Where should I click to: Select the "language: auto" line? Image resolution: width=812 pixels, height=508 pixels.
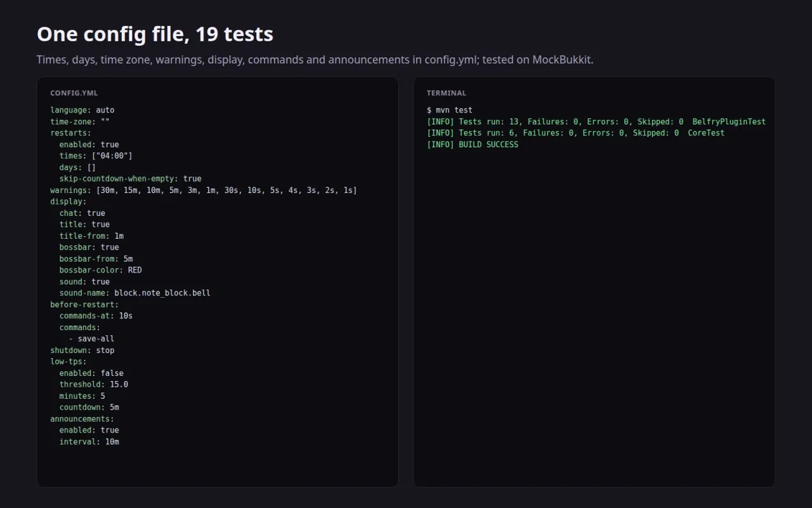pos(82,110)
